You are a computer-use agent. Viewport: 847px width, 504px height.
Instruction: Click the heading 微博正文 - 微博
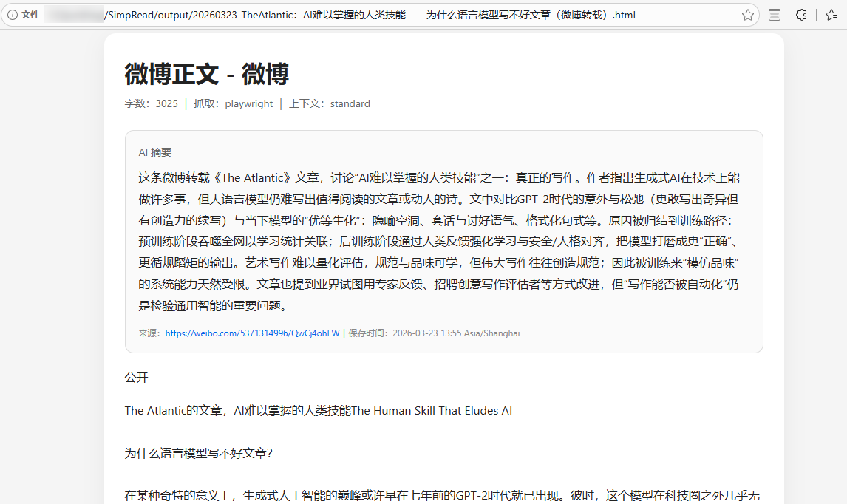click(206, 74)
